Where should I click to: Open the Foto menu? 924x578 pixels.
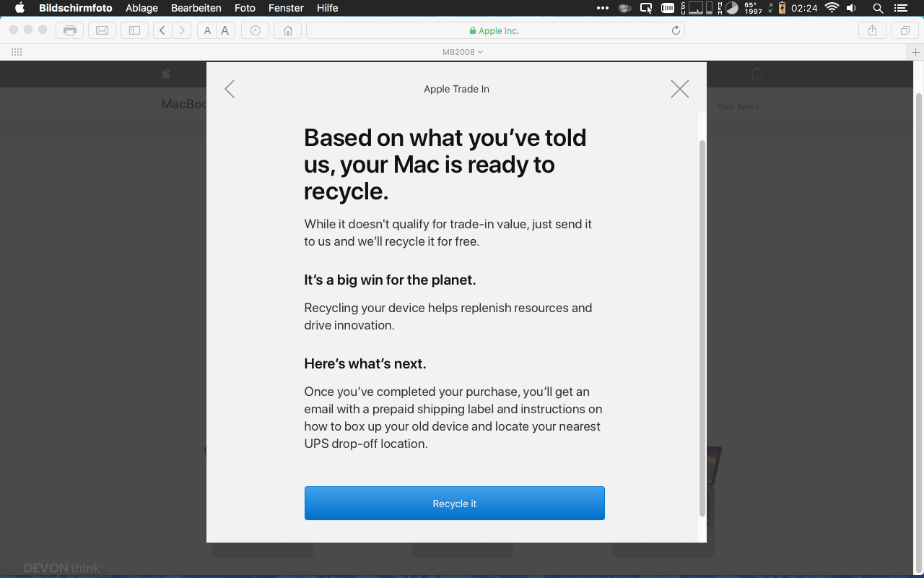pos(245,8)
